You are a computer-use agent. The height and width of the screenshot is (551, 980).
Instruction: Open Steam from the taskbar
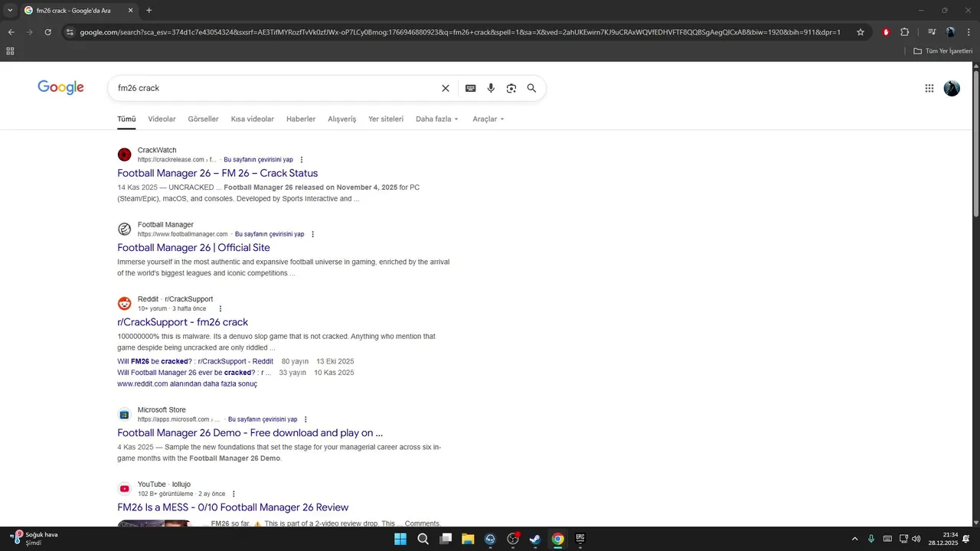[535, 539]
